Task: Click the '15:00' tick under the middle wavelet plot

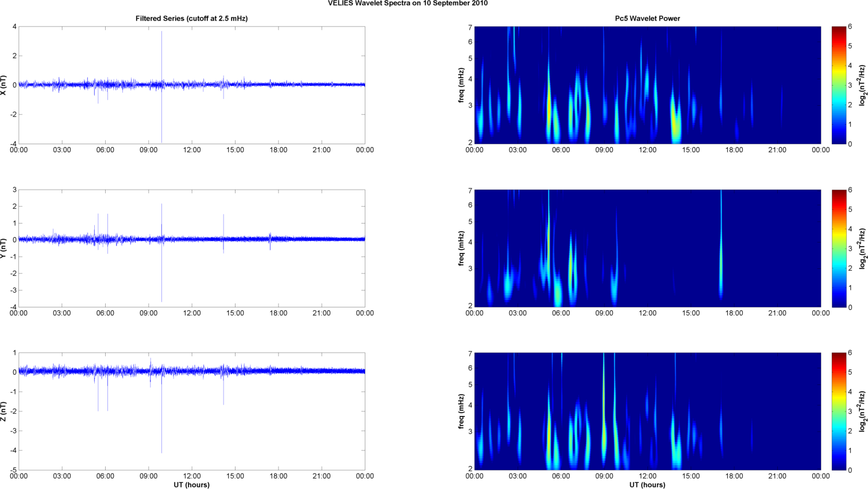Action: tap(690, 313)
